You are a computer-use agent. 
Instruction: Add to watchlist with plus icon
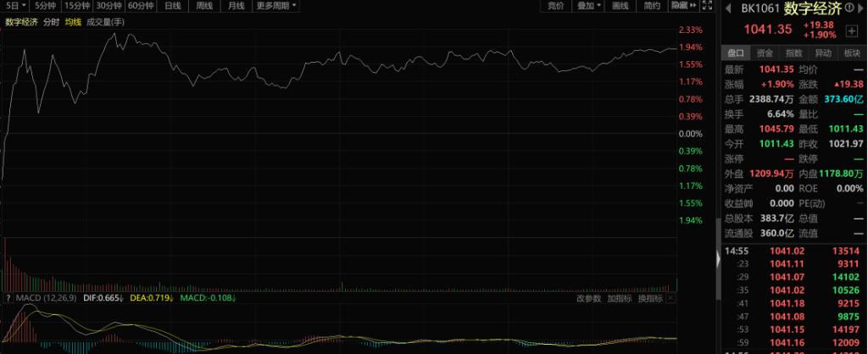tap(851, 30)
